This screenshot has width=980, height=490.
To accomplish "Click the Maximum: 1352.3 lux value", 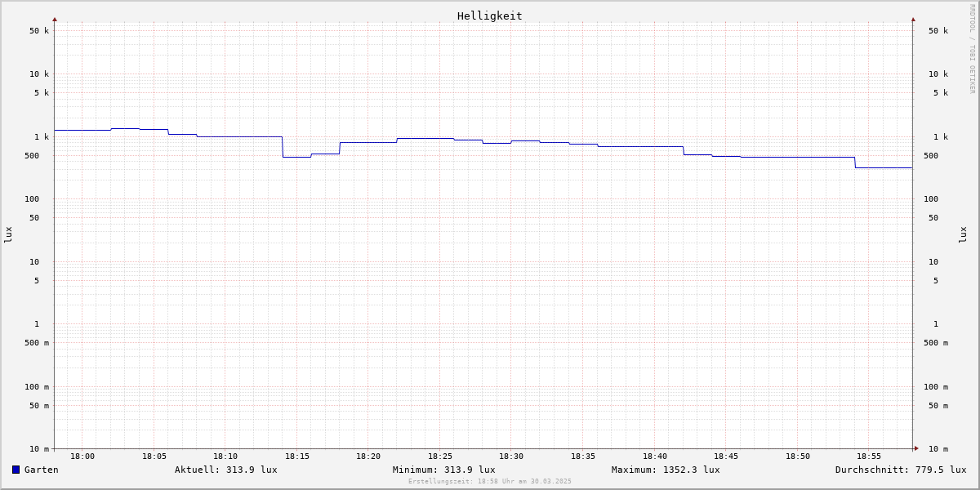I will [666, 470].
